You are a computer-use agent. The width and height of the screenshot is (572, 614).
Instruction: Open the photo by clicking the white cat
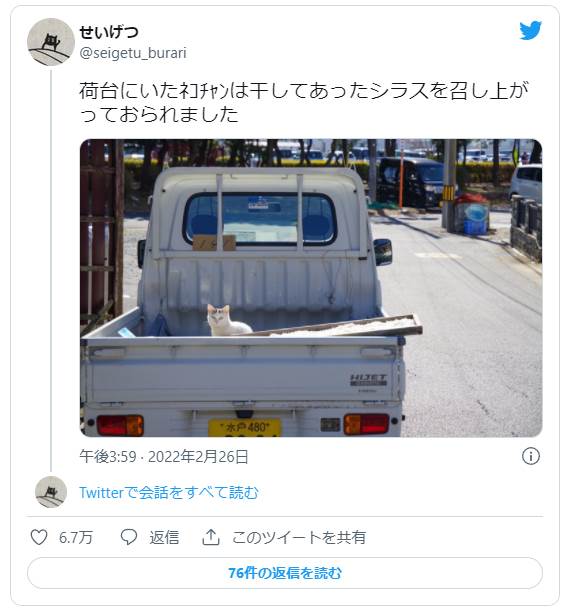[x=227, y=320]
